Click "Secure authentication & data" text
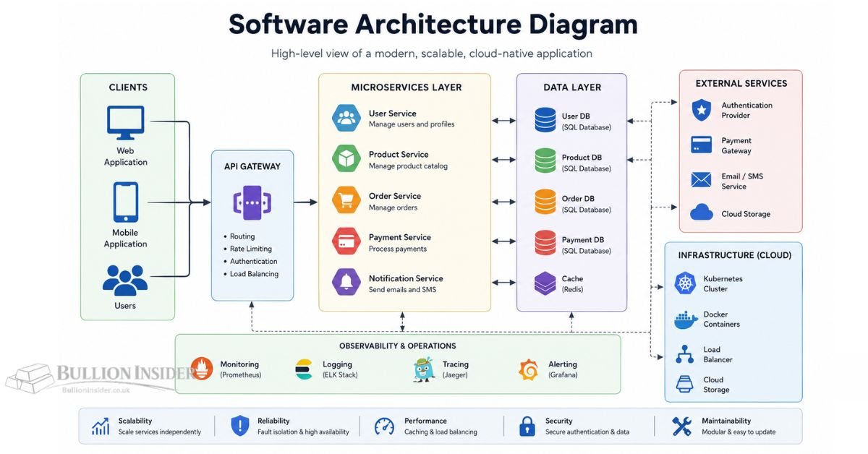 tap(587, 432)
